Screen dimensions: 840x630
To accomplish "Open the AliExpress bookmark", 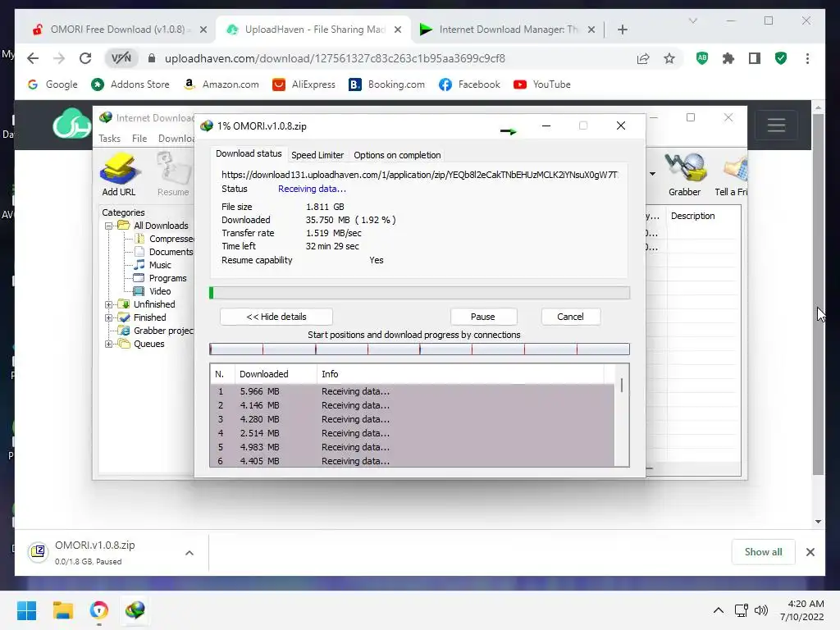I will click(304, 84).
